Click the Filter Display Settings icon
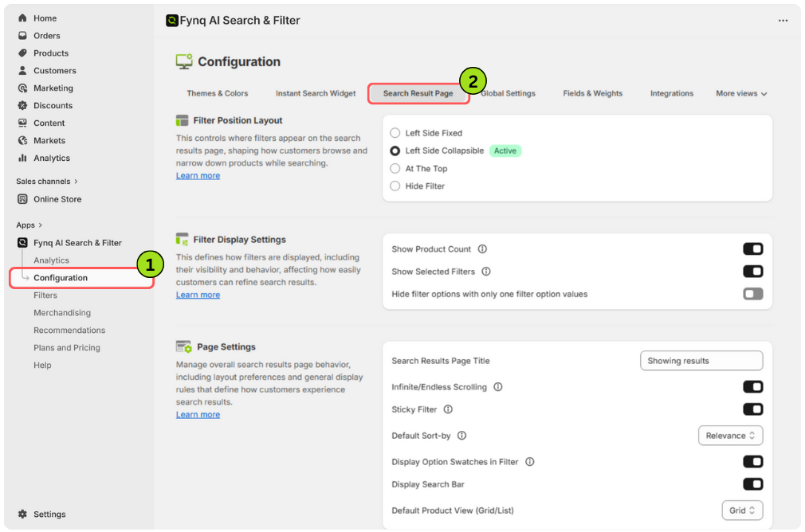The width and height of the screenshot is (805, 532). click(x=182, y=240)
